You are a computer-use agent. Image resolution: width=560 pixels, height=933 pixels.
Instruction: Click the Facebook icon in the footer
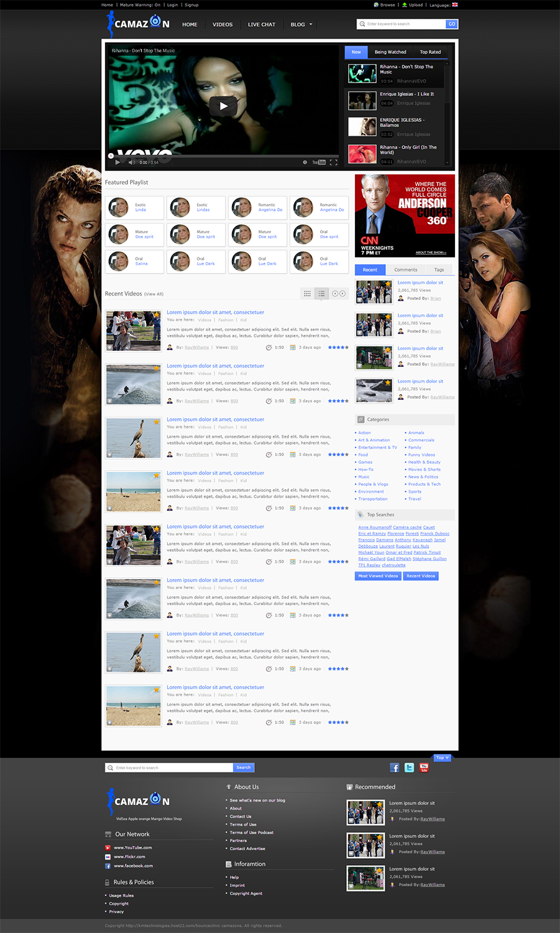click(395, 768)
